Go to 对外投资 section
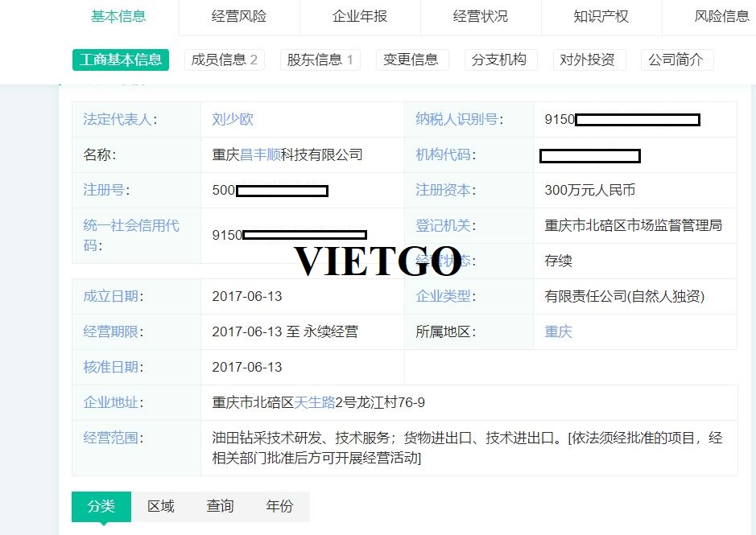 tap(589, 60)
